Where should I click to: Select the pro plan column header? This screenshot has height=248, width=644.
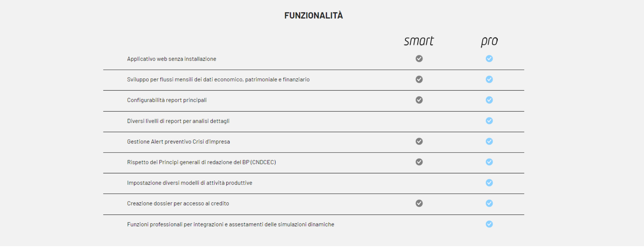pyautogui.click(x=489, y=42)
